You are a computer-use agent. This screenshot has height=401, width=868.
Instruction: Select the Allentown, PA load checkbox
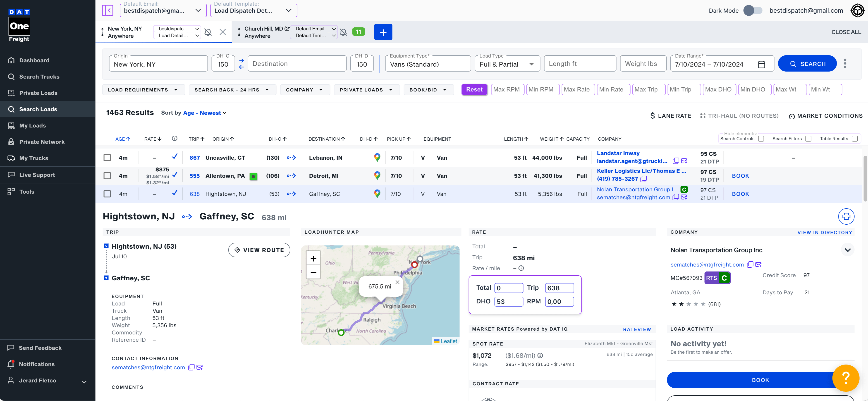(107, 175)
